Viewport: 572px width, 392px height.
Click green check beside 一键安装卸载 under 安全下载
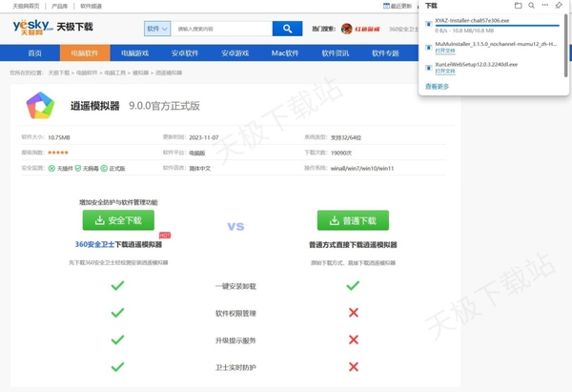click(117, 285)
